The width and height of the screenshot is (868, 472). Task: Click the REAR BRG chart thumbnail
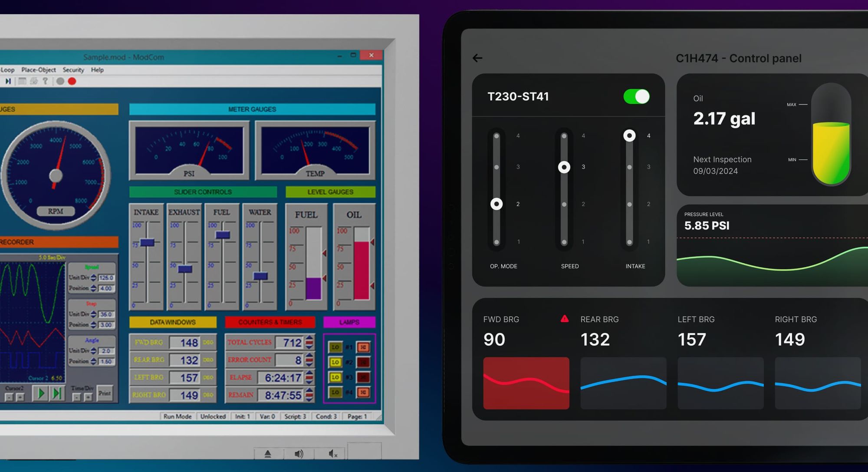pos(623,383)
